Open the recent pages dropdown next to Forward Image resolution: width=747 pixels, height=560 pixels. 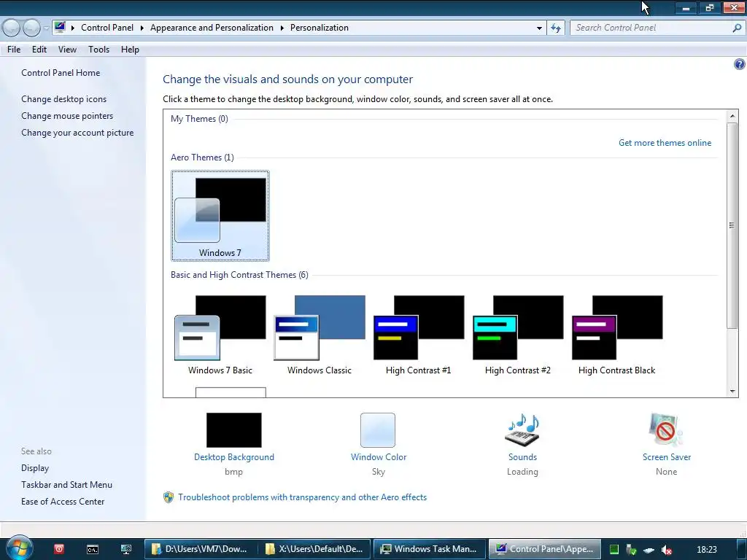(46, 28)
